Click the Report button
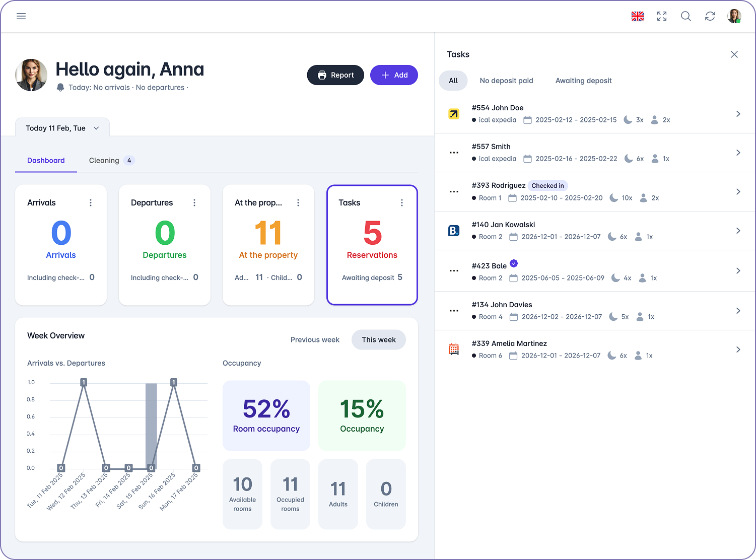The height and width of the screenshot is (560, 756). 335,75
